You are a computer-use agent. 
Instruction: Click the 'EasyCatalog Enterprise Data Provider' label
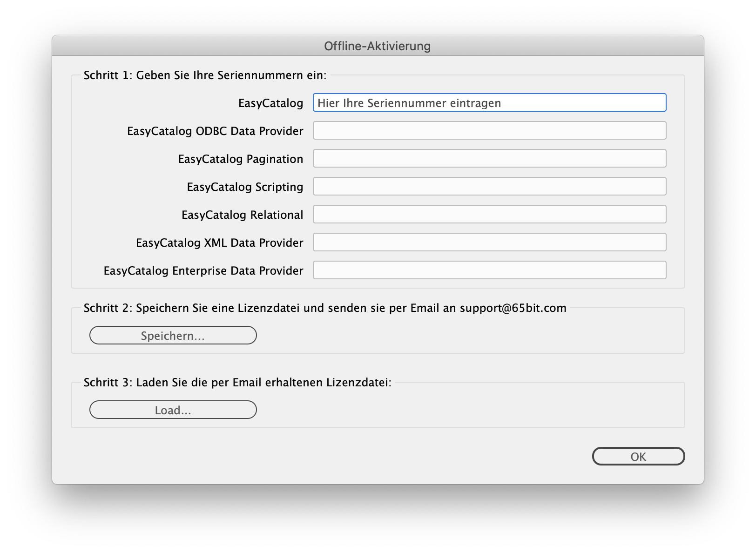203,271
